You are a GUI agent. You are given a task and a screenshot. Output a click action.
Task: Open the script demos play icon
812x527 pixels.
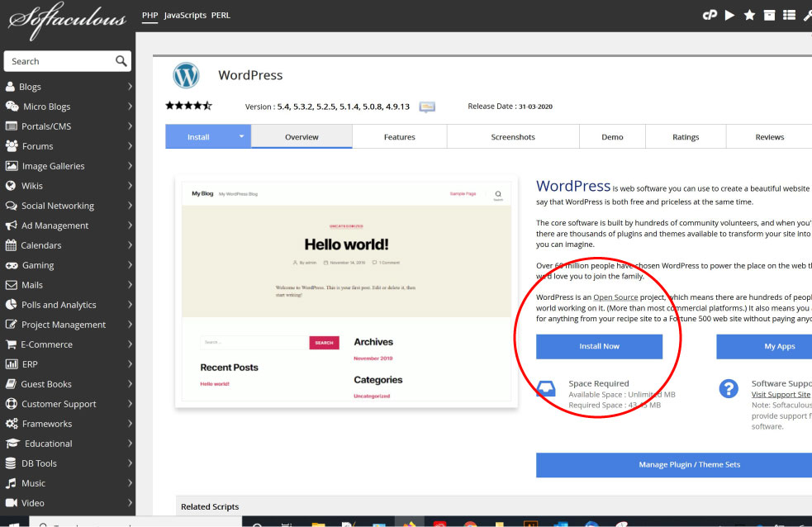(729, 15)
